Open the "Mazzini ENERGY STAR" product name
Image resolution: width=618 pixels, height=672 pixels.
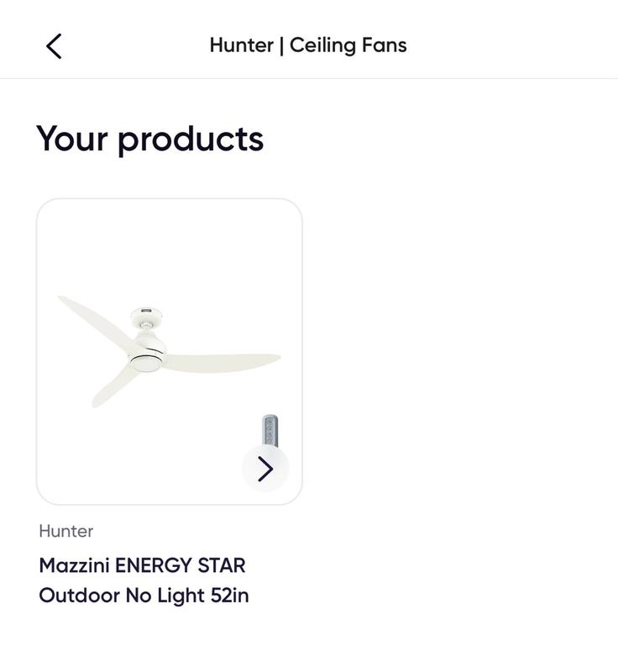point(142,565)
